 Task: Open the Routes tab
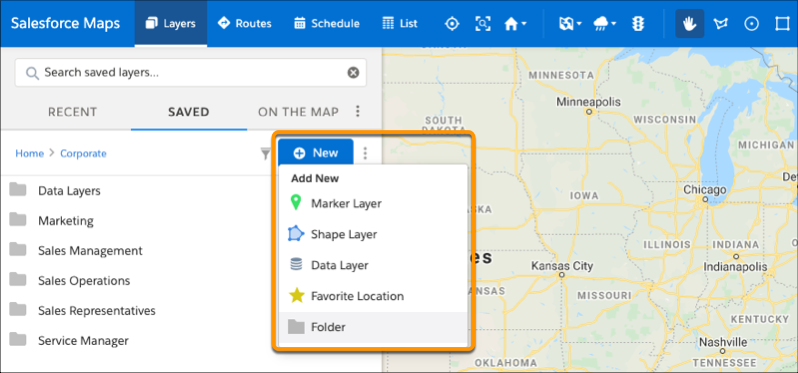point(244,23)
